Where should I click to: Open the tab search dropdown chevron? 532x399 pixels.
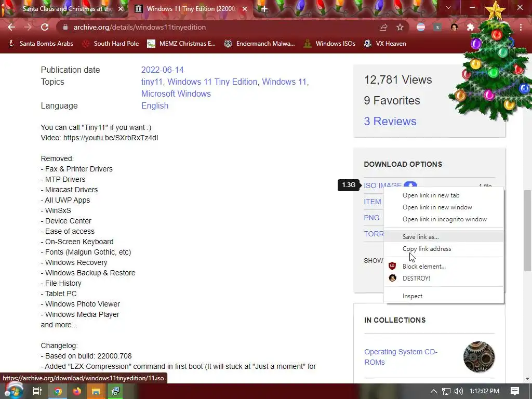(x=448, y=7)
